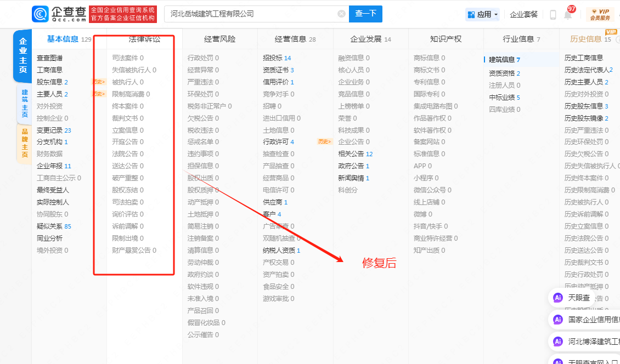
Task: Select the 品牌主页 side tab
Action: (x=24, y=143)
